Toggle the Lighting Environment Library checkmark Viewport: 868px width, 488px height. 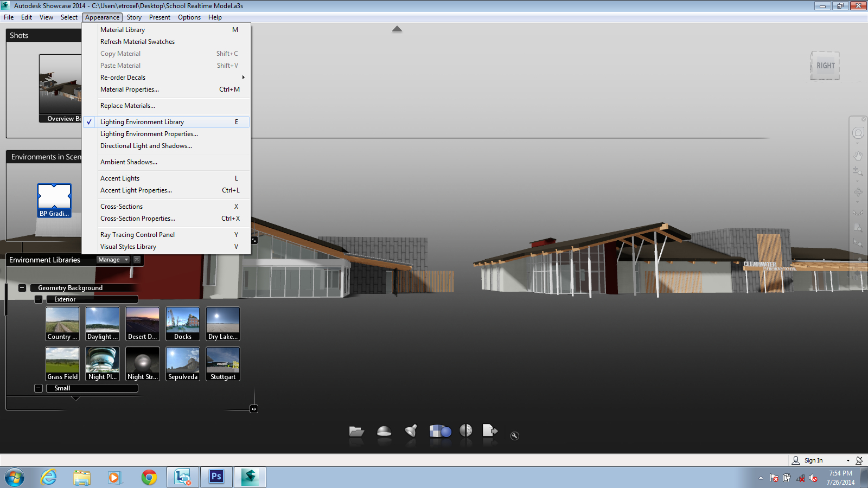[x=142, y=121]
